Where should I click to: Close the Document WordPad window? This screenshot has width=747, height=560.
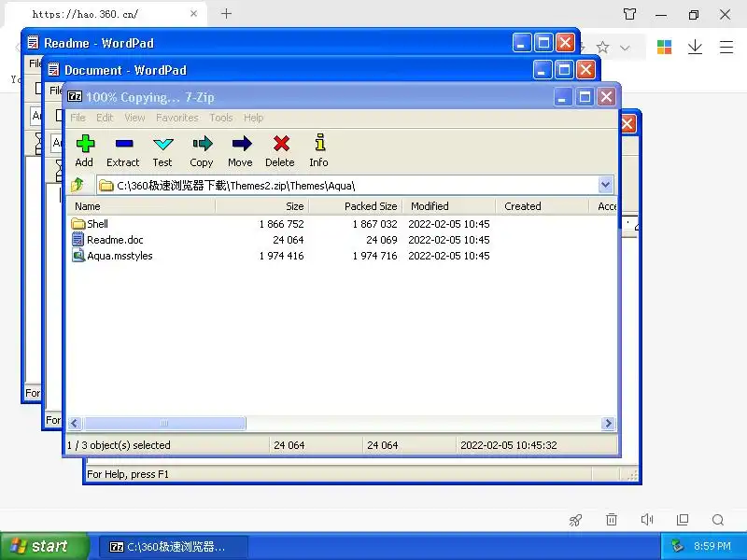pos(586,70)
